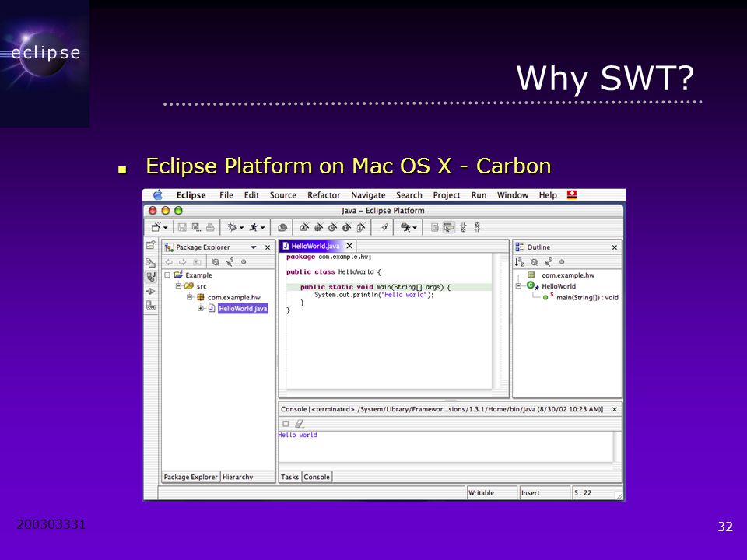Click the Sort alphabetically icon in Outline
Screen dimensions: 747x560
(520, 262)
